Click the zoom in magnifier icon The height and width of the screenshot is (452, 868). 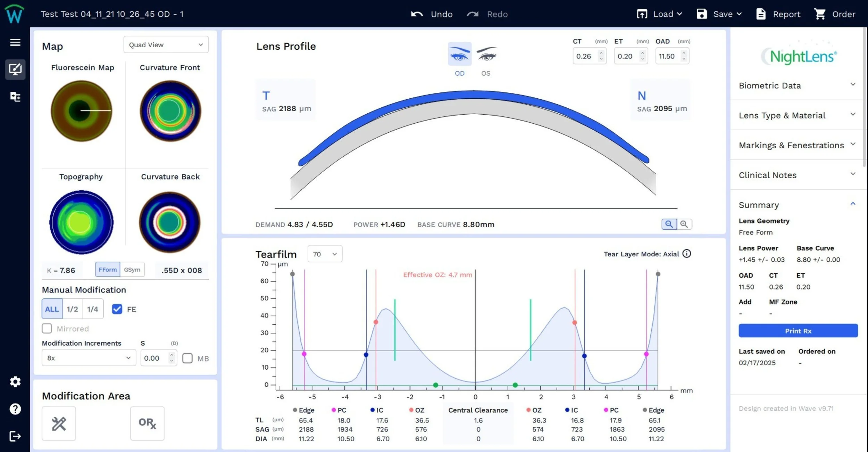tap(684, 224)
